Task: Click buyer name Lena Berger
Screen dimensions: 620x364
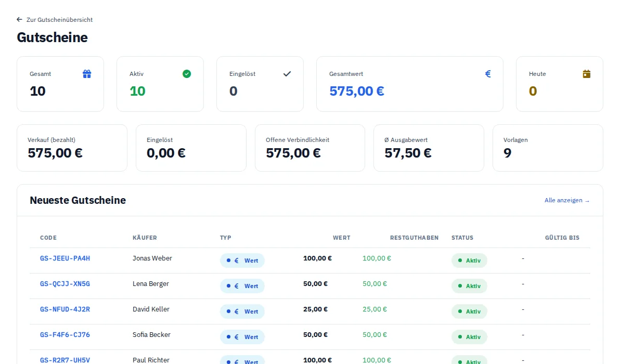Action: [151, 284]
